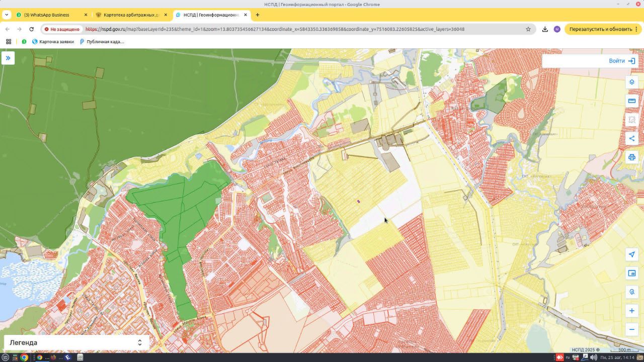Zoom in with the plus button
Viewport: 644px width, 362px height.
click(632, 311)
